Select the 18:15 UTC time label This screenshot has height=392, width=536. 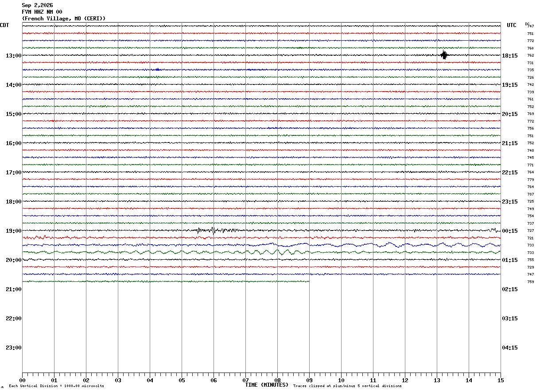[x=509, y=56]
